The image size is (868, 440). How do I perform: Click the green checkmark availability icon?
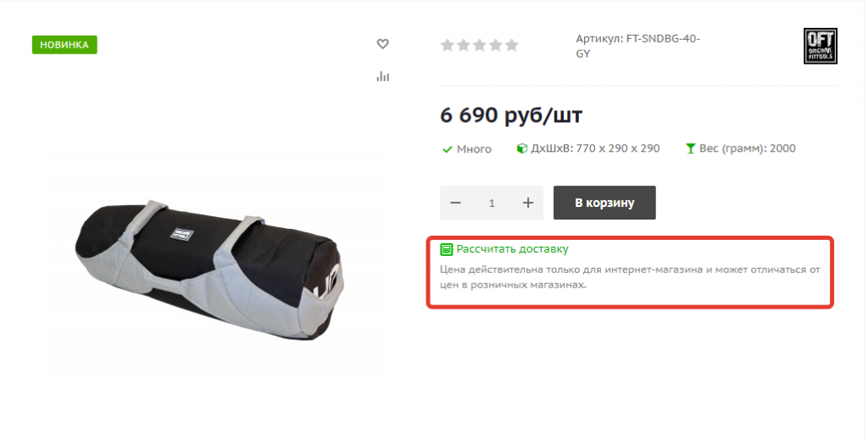click(x=448, y=149)
